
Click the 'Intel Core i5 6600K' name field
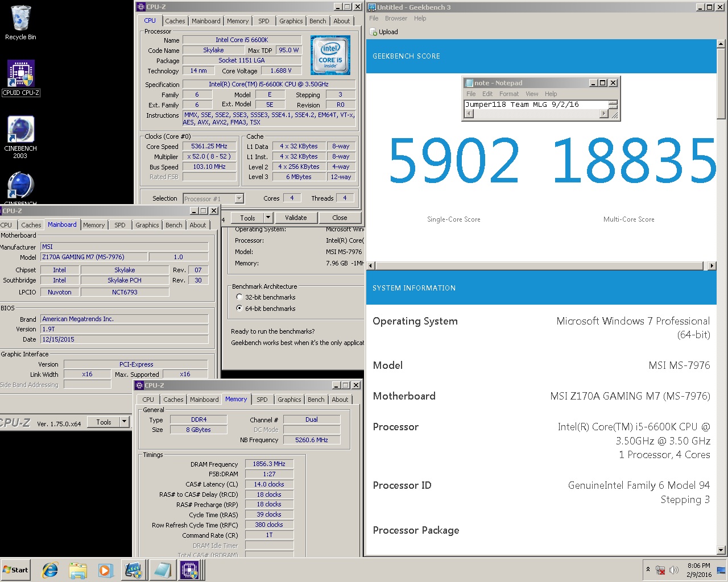pos(242,40)
